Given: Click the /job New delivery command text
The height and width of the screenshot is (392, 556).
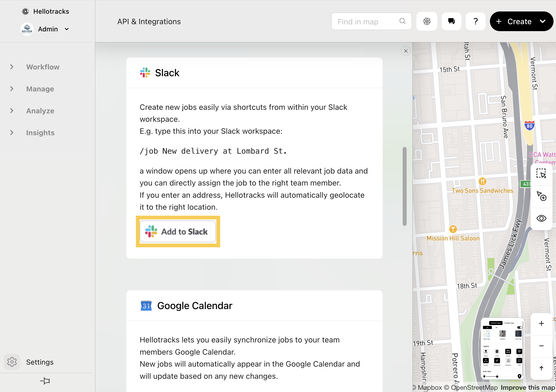Looking at the screenshot, I should [x=213, y=151].
